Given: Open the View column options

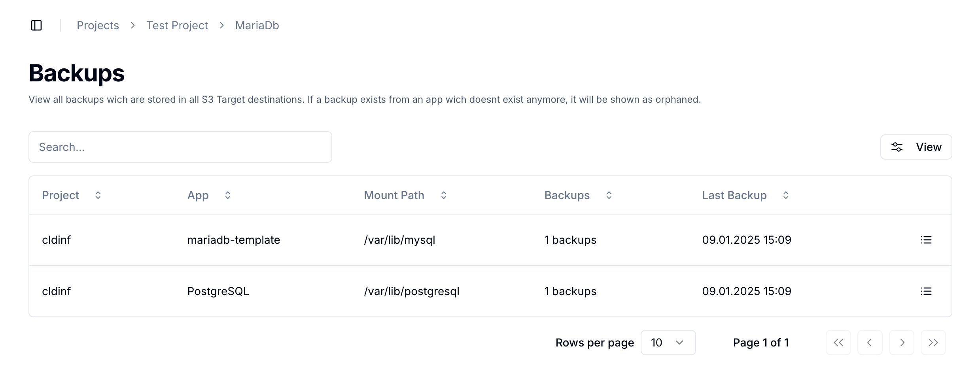Looking at the screenshot, I should click(916, 147).
